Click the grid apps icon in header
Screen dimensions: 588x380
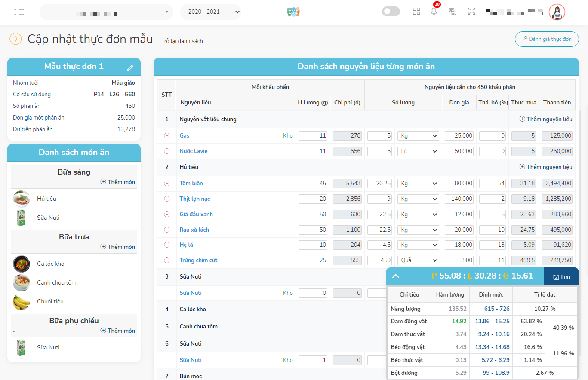click(416, 12)
